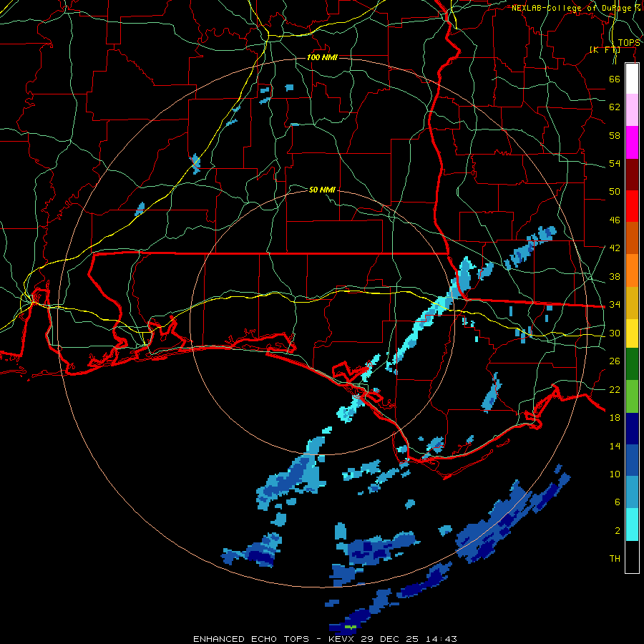Click the legend value 54
This screenshot has height=644, width=644.
pyautogui.click(x=615, y=163)
